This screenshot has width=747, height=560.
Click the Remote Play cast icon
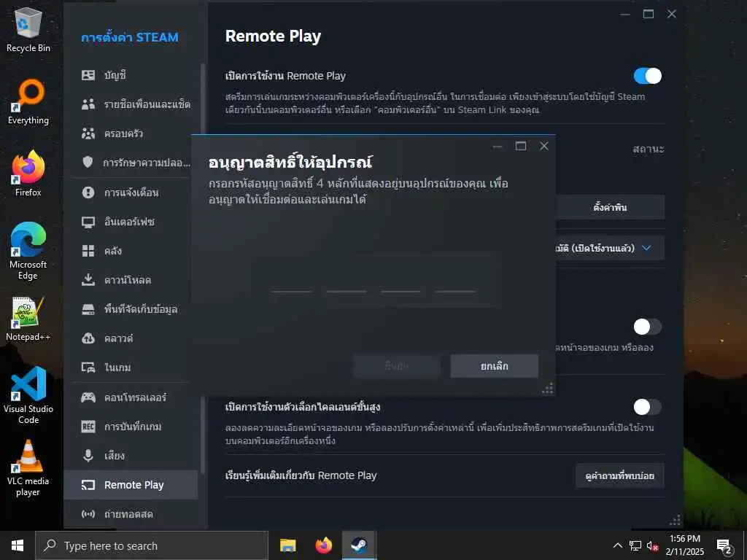click(x=88, y=485)
